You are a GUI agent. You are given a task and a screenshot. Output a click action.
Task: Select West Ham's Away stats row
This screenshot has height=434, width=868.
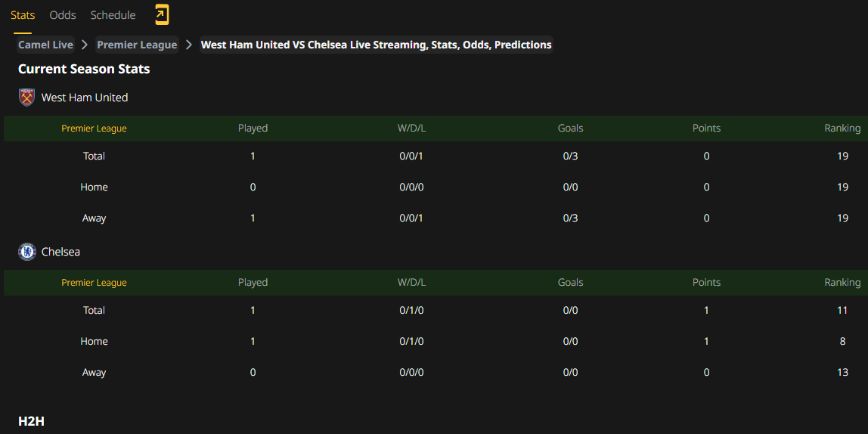click(x=434, y=218)
